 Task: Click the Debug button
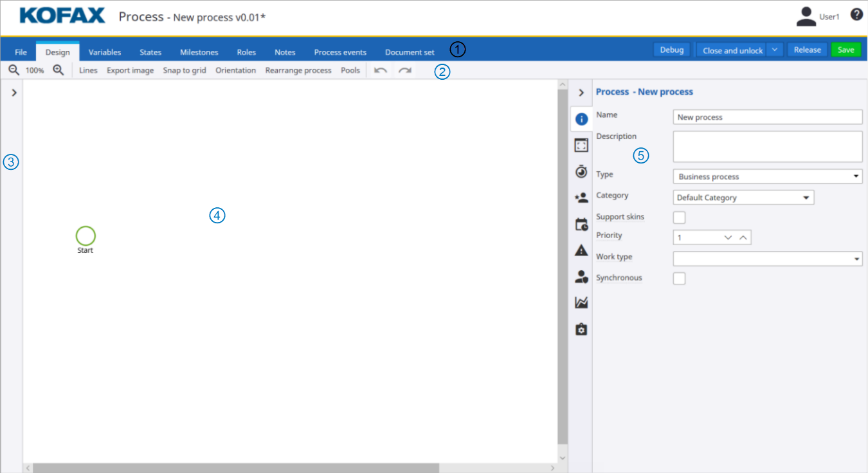(671, 50)
